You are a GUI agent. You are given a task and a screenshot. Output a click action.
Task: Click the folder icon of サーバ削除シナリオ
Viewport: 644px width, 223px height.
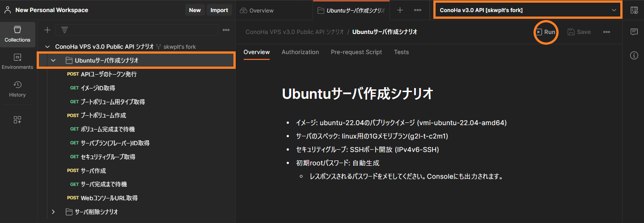(69, 211)
